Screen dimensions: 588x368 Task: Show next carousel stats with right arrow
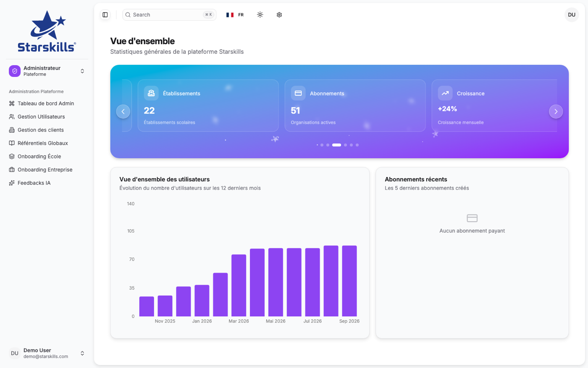click(556, 111)
